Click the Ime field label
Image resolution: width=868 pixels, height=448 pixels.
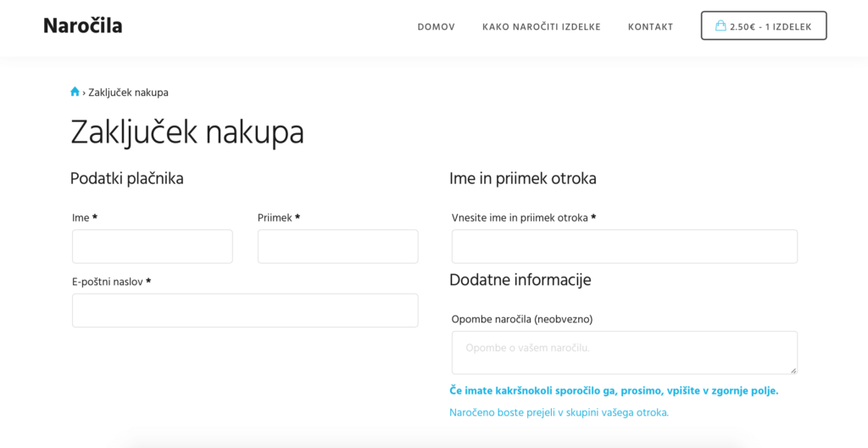coord(81,218)
